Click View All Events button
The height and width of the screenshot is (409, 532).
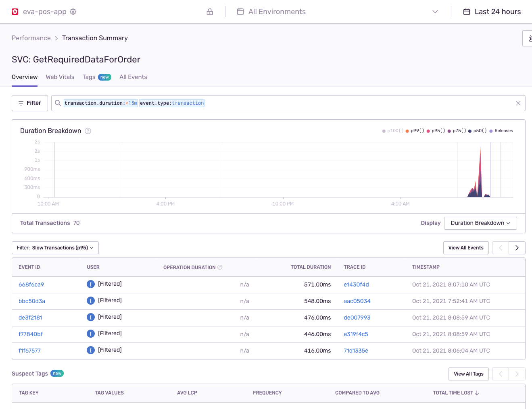pyautogui.click(x=466, y=248)
